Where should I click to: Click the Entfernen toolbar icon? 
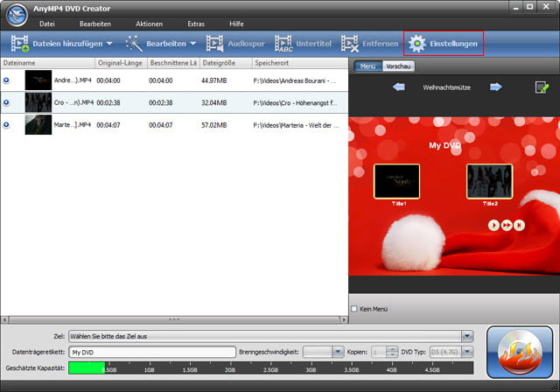(350, 44)
